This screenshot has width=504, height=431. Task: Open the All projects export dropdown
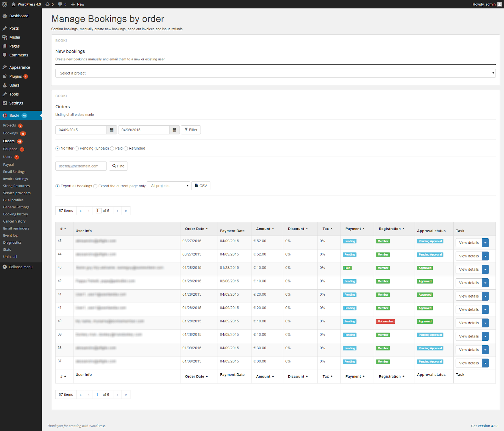coord(169,186)
